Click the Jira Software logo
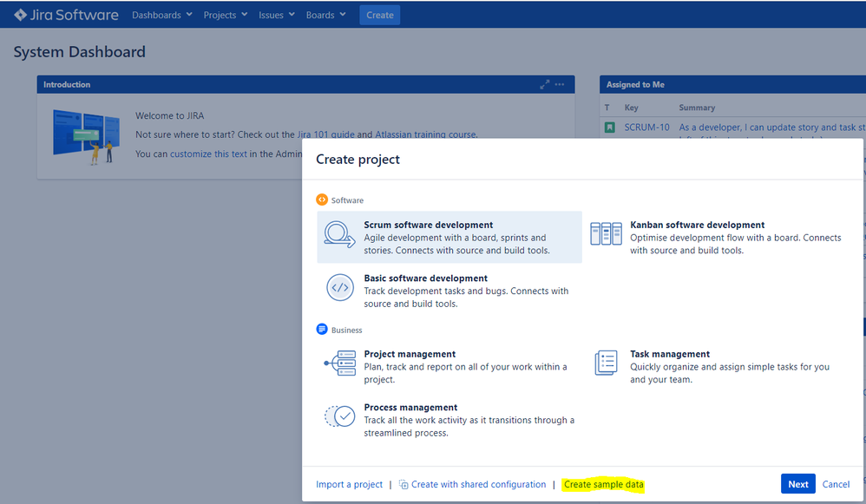Screen dimensions: 866x504 pyautogui.click(x=66, y=15)
